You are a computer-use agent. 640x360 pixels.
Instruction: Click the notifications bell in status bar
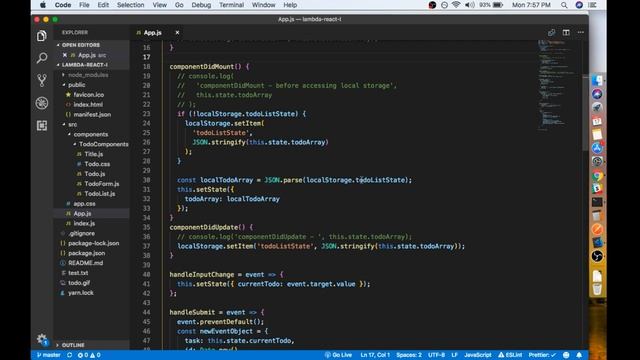click(579, 355)
